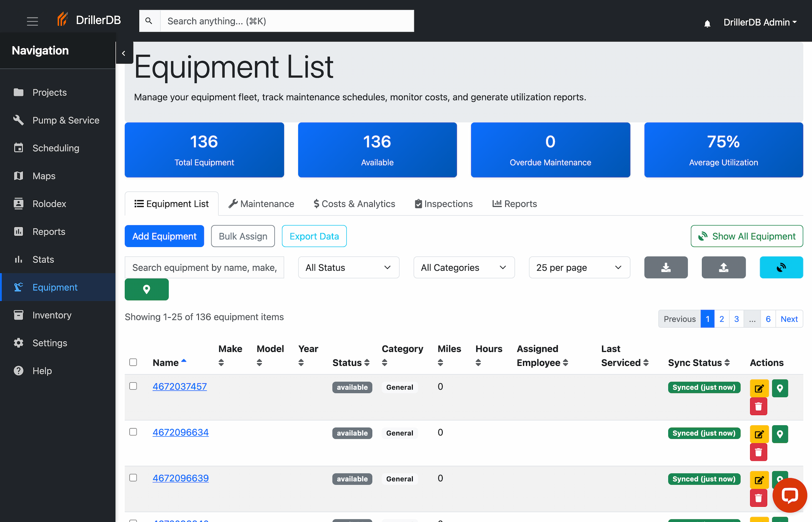Viewport: 812px width, 522px height.
Task: Open the Equipment section in the sidebar
Action: point(55,287)
